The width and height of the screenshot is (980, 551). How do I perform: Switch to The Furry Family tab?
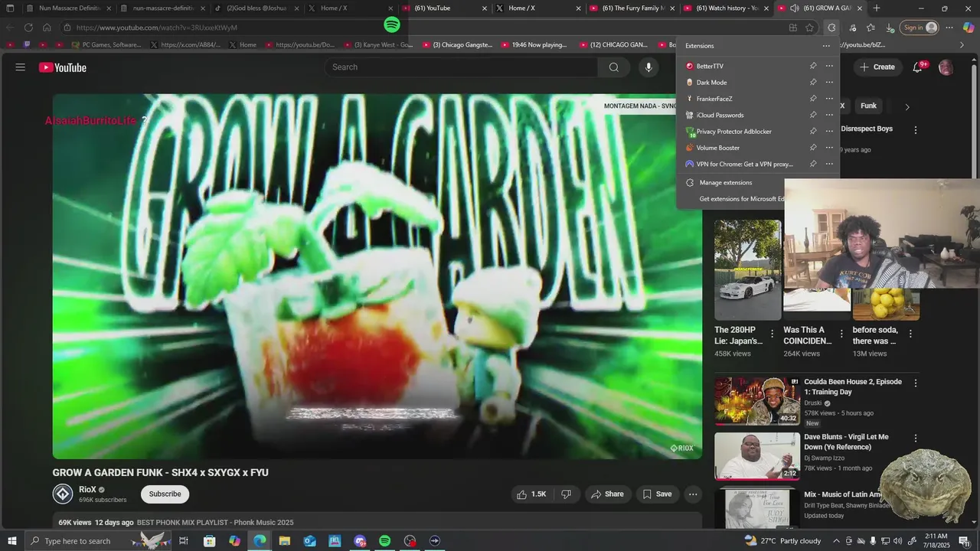[x=633, y=8]
